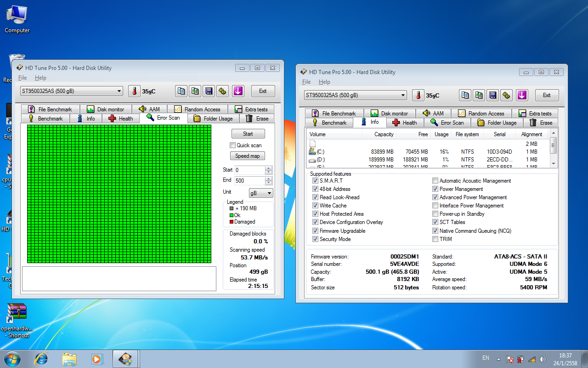Viewport: 588px width, 368px height.
Task: Click the Start position input field
Action: [249, 170]
